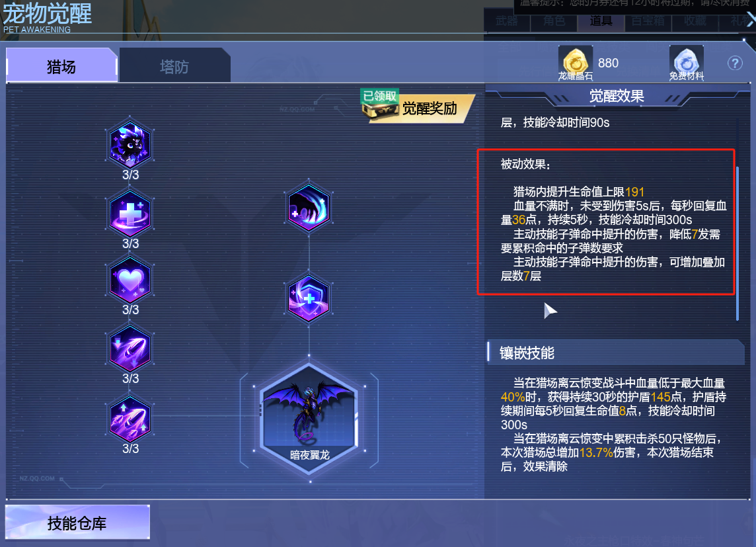This screenshot has height=547, width=756.
Task: Select the downward meteor skill icon
Action: [130, 349]
